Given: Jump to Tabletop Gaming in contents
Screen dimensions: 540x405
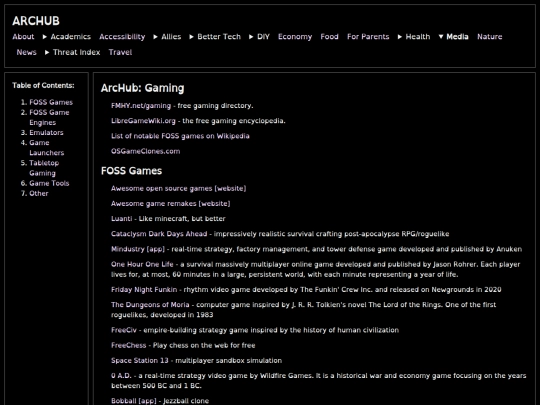Looking at the screenshot, I should 44,168.
